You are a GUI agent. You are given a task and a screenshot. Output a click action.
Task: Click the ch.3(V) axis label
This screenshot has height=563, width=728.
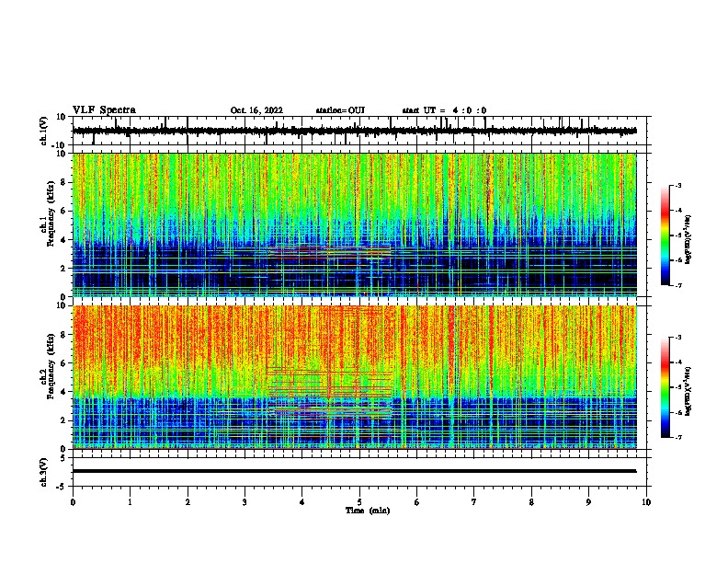tap(44, 472)
